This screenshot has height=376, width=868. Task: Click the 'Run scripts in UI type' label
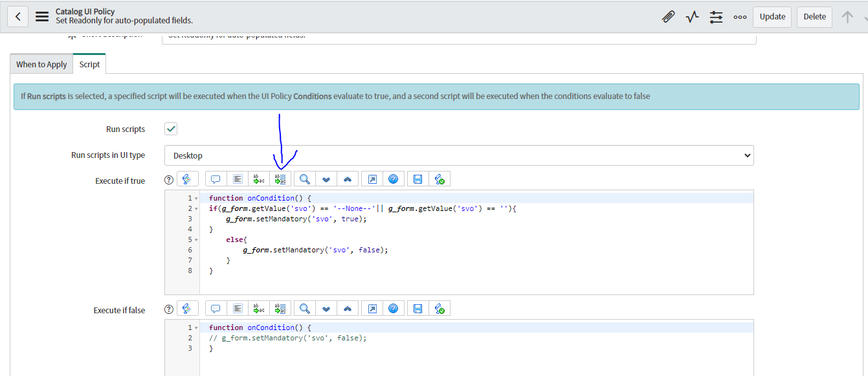pos(108,155)
